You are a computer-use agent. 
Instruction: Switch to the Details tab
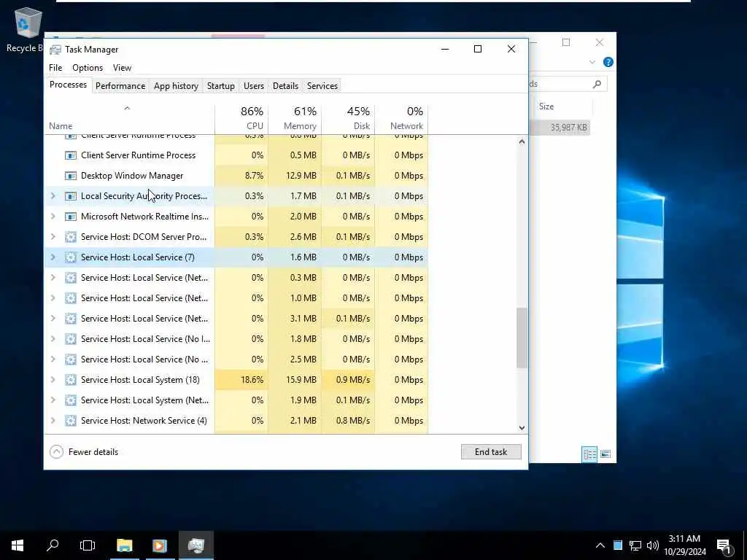[285, 86]
